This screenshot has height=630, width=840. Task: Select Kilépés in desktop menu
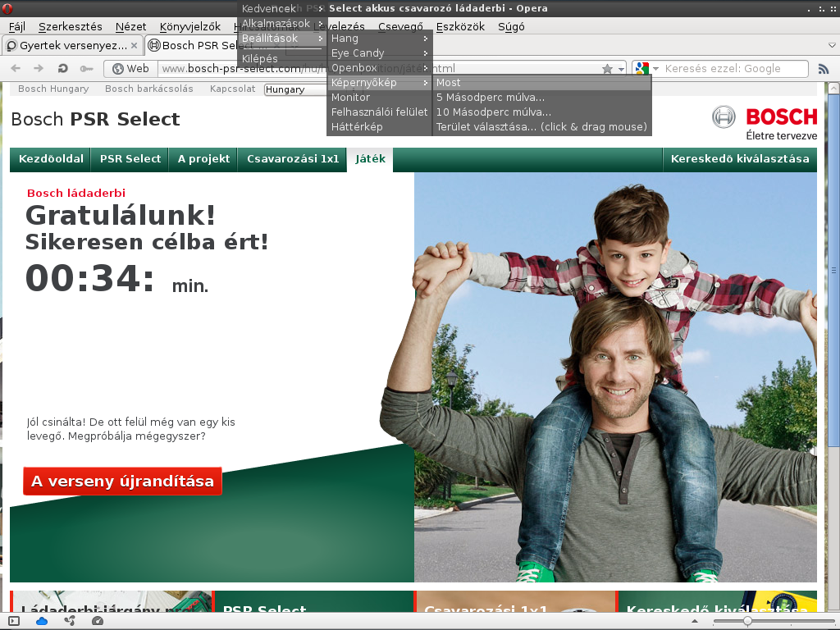282,59
